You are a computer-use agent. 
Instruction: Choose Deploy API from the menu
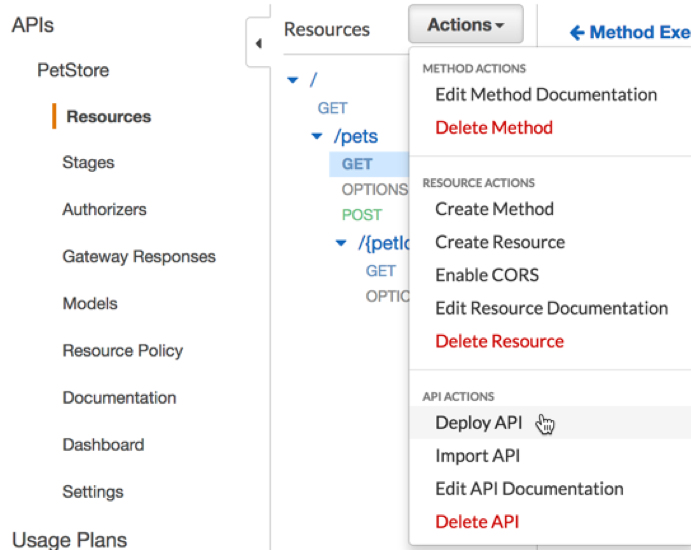pyautogui.click(x=478, y=423)
